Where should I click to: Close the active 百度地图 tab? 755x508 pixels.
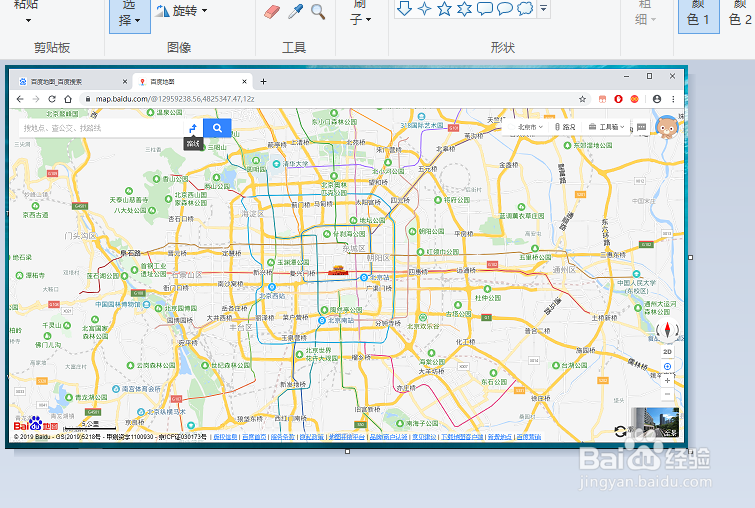click(244, 82)
